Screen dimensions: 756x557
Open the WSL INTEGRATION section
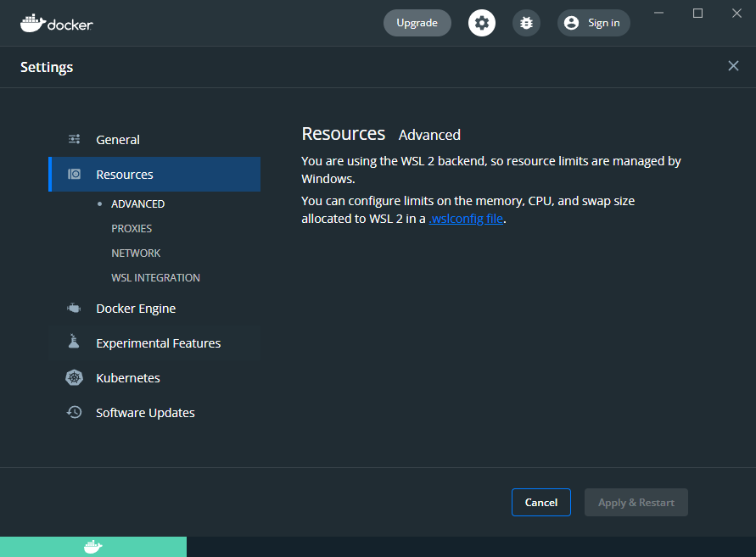pyautogui.click(x=155, y=277)
